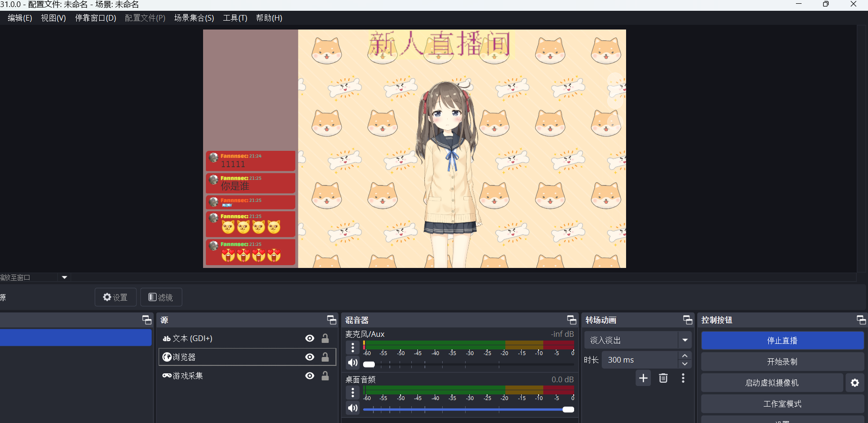The image size is (868, 423).
Task: Open transition properties three-dot menu
Action: pyautogui.click(x=683, y=378)
